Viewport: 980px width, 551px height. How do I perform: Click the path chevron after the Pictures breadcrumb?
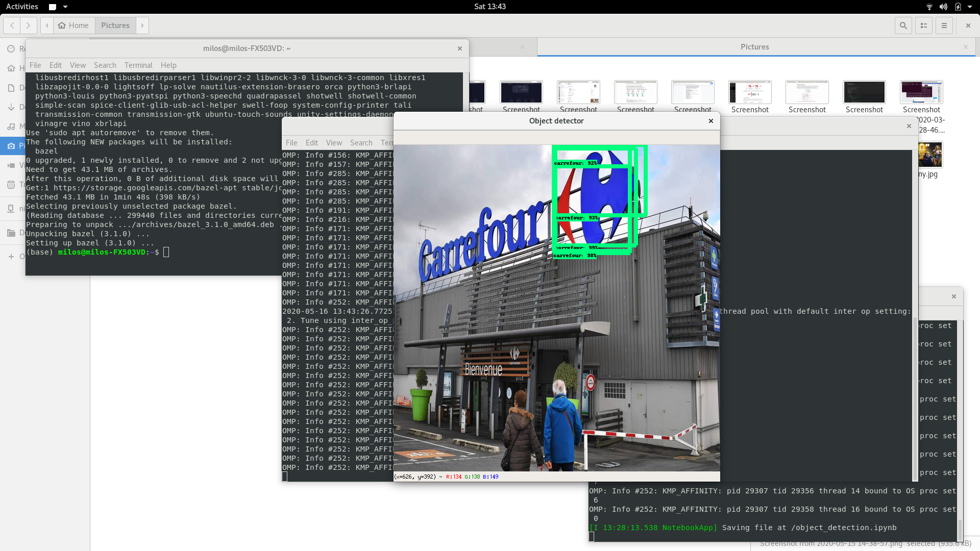pyautogui.click(x=142, y=25)
